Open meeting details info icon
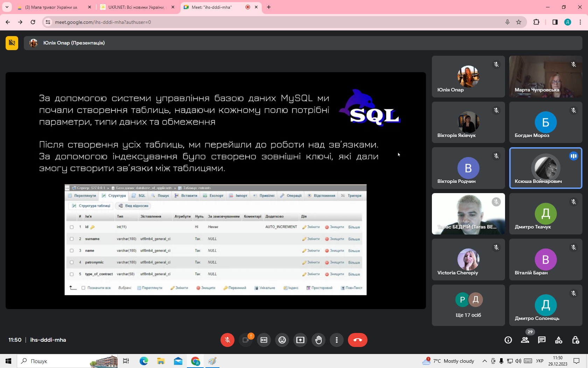 click(508, 340)
